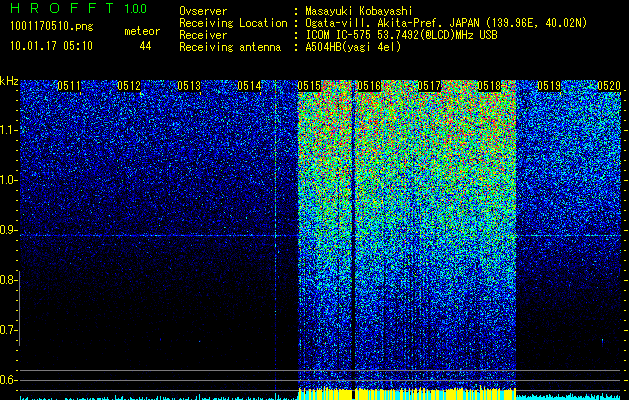Click the 1.1 frequency axis label

[8, 130]
